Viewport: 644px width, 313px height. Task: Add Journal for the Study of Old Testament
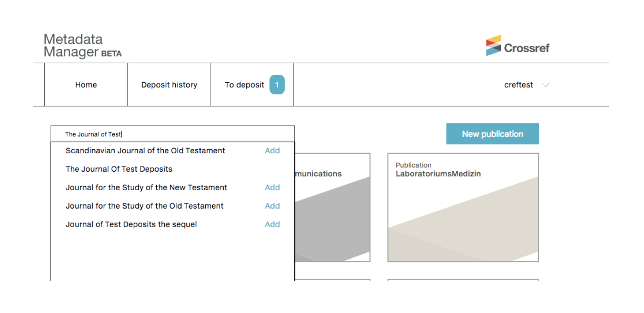pos(272,206)
